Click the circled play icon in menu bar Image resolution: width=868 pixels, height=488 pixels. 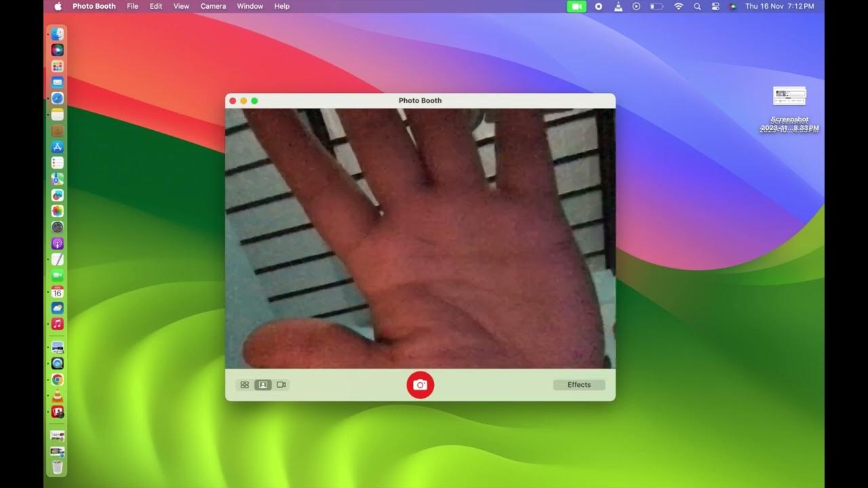pyautogui.click(x=636, y=6)
